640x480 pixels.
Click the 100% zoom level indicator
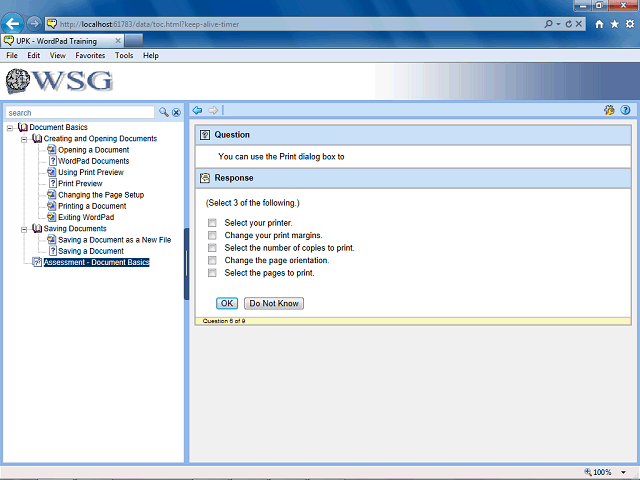coord(602,472)
